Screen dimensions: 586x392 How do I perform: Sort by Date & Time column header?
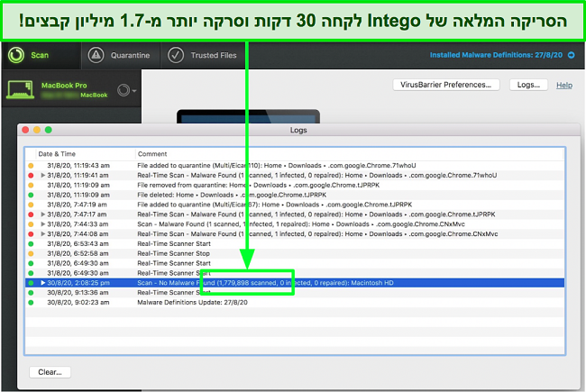point(57,154)
